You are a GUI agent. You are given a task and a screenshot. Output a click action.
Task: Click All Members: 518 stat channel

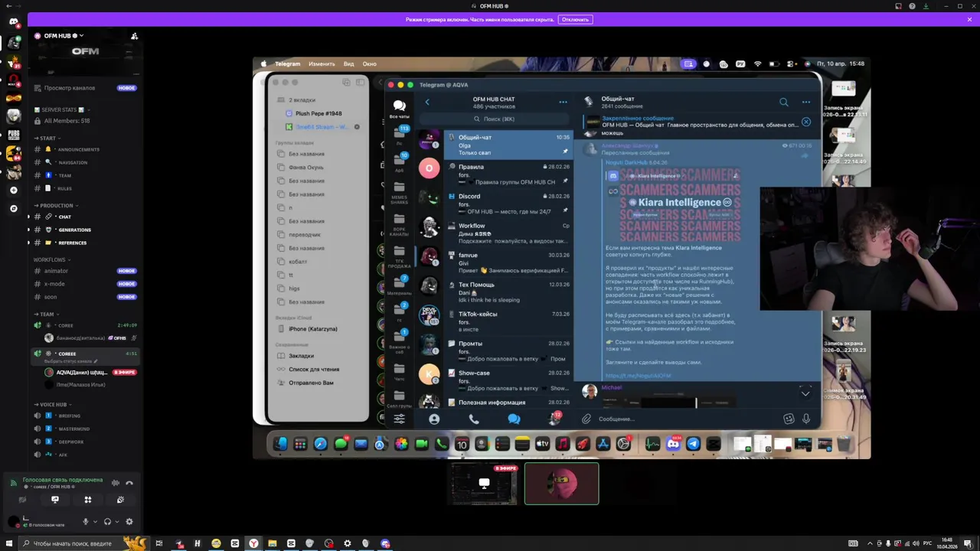84,121
